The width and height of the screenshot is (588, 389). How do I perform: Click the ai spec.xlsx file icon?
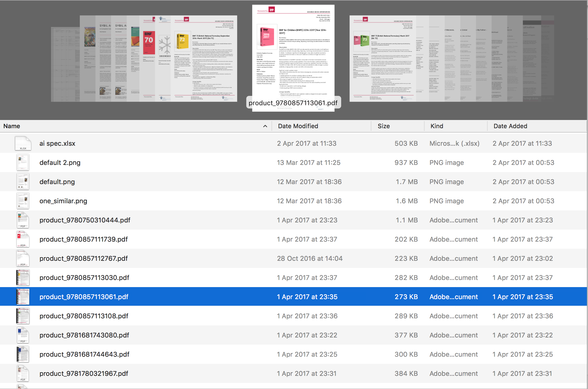click(23, 143)
